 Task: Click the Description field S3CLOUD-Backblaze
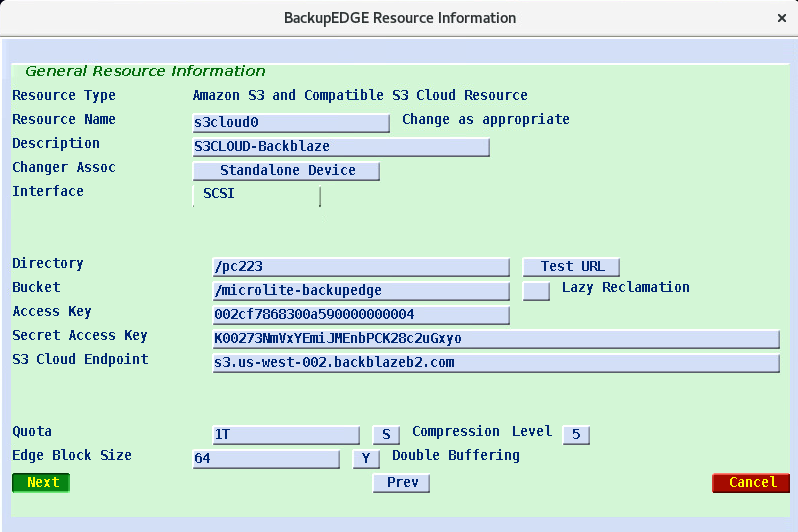click(x=341, y=147)
